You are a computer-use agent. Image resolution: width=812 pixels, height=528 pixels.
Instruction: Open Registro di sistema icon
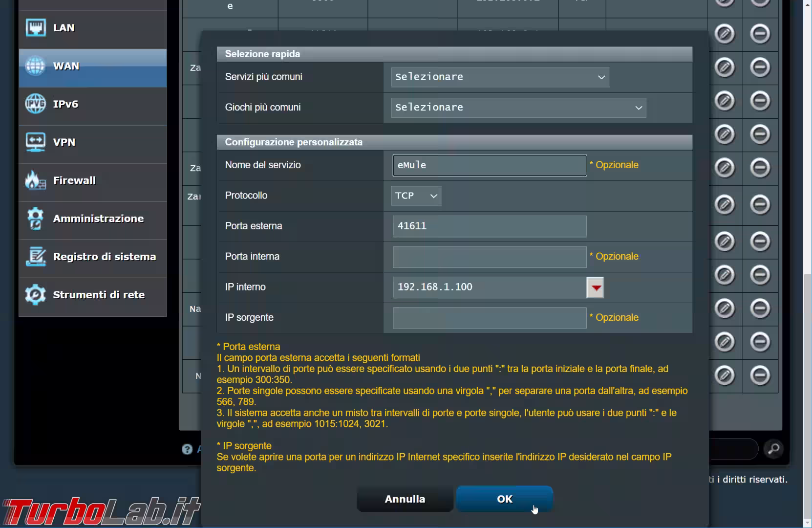35,257
